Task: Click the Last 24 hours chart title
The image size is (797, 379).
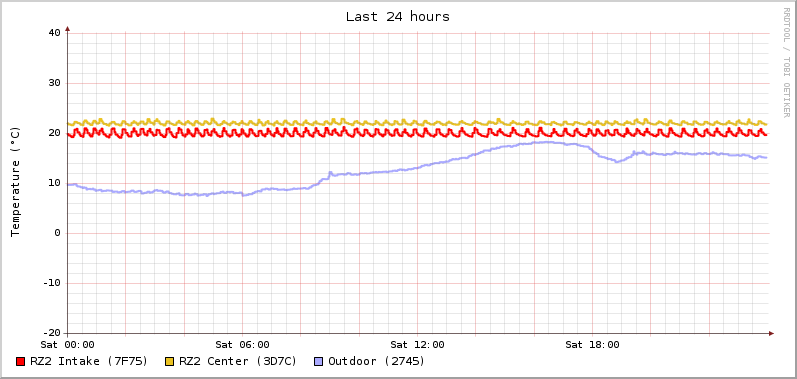Action: point(398,17)
